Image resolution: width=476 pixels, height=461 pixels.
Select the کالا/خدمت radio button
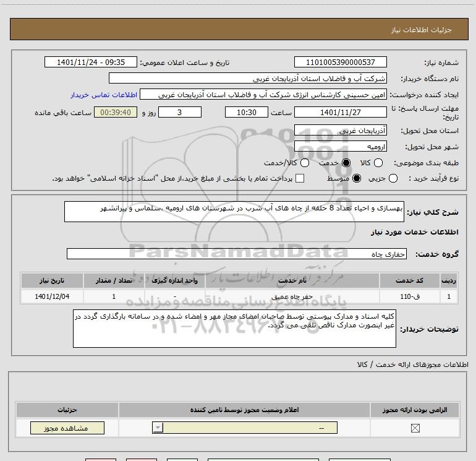(x=305, y=163)
